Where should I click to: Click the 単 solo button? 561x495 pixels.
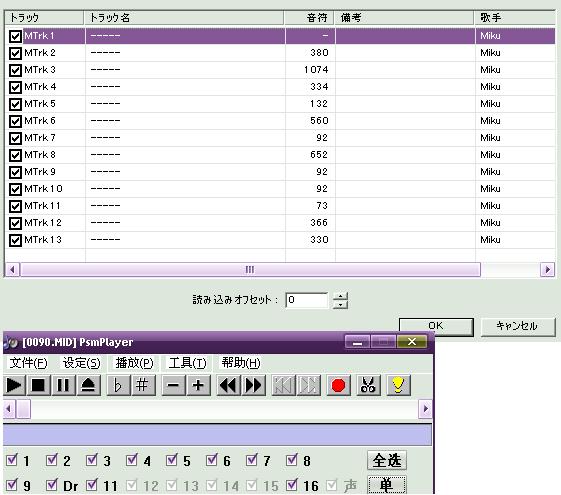387,485
